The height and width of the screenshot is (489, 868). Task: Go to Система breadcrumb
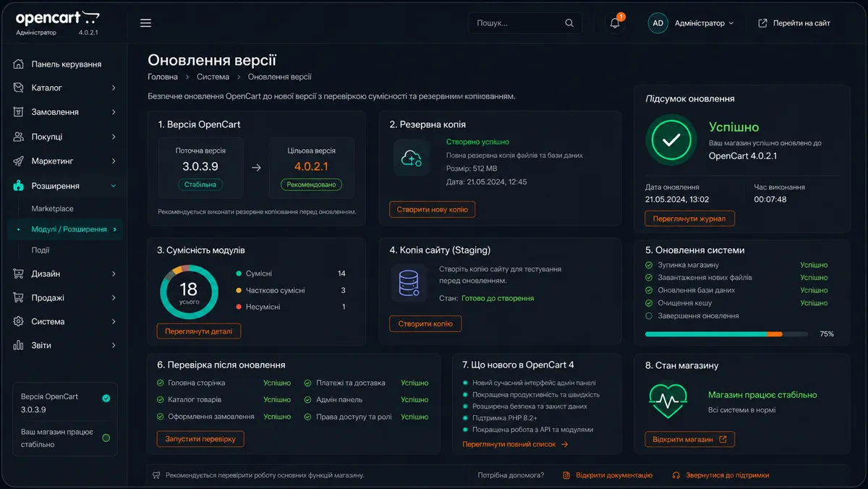coord(213,77)
